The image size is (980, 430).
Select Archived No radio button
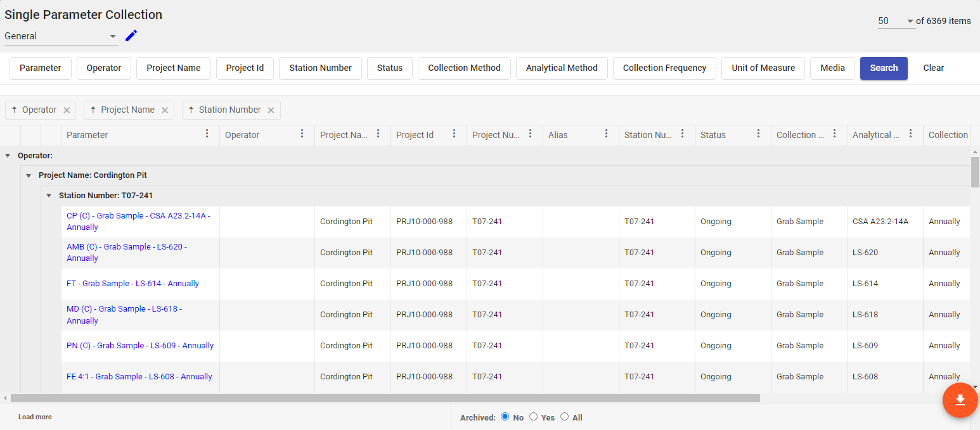tap(505, 417)
